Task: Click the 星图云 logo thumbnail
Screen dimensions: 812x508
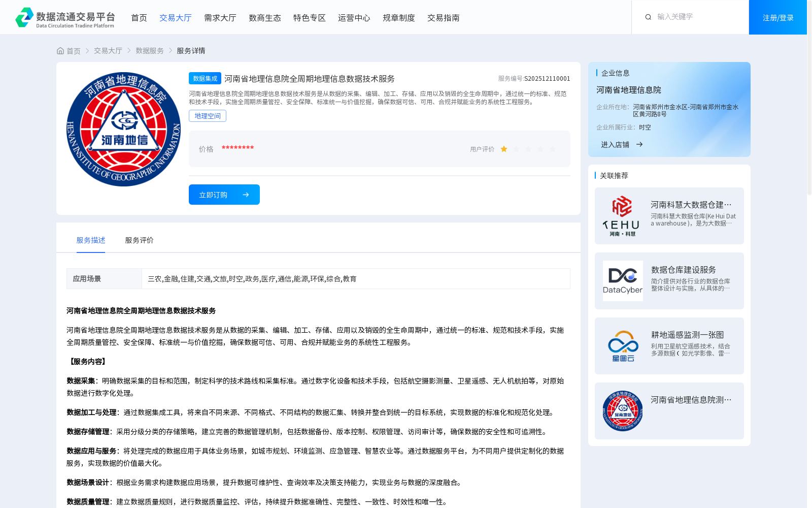Action: coord(623,346)
